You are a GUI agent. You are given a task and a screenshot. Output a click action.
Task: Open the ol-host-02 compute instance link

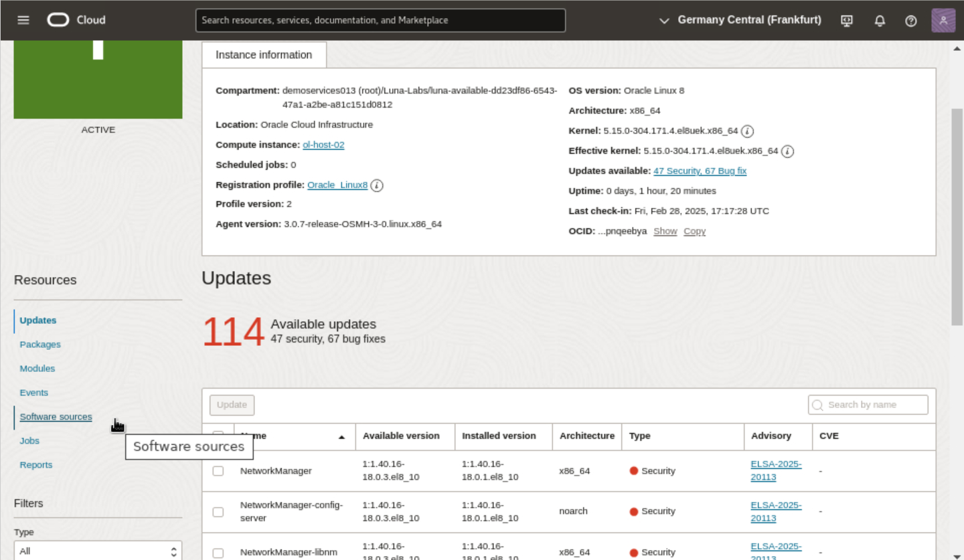[x=323, y=145]
